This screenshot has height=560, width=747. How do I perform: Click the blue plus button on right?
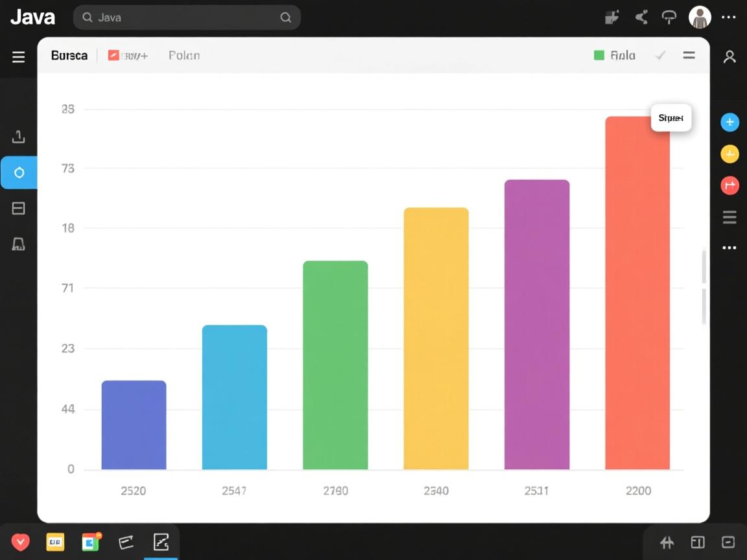729,122
